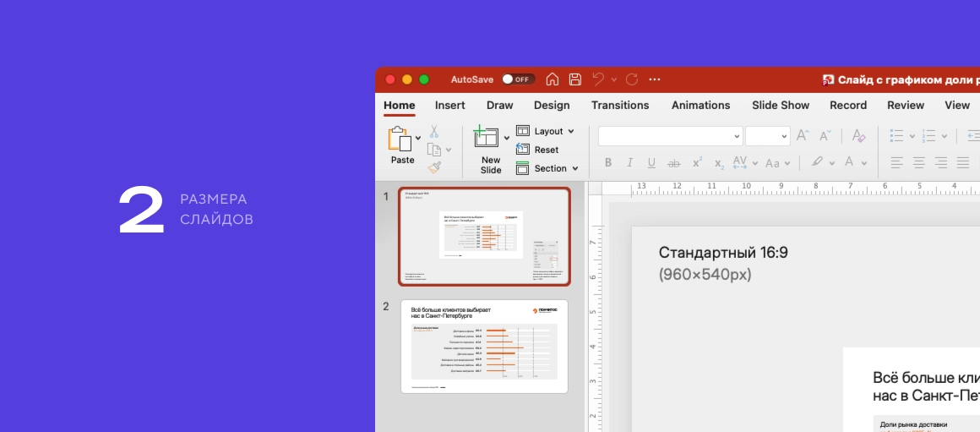This screenshot has width=980, height=432.
Task: Toggle Strikethrough formatting
Action: [x=674, y=162]
